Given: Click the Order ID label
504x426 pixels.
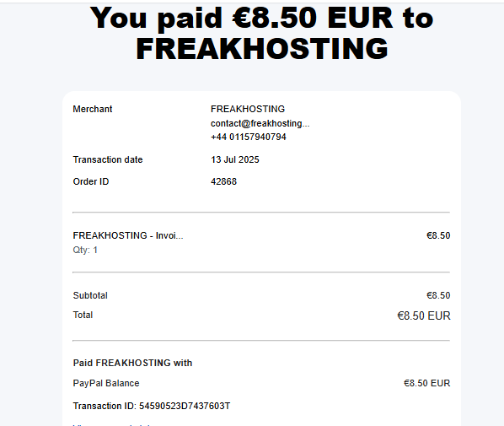Looking at the screenshot, I should pyautogui.click(x=91, y=181).
